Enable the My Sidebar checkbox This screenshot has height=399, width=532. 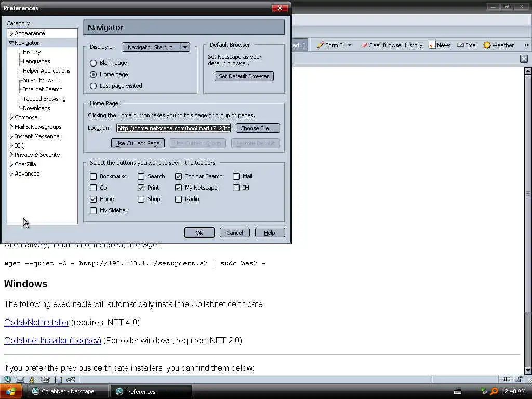point(94,211)
